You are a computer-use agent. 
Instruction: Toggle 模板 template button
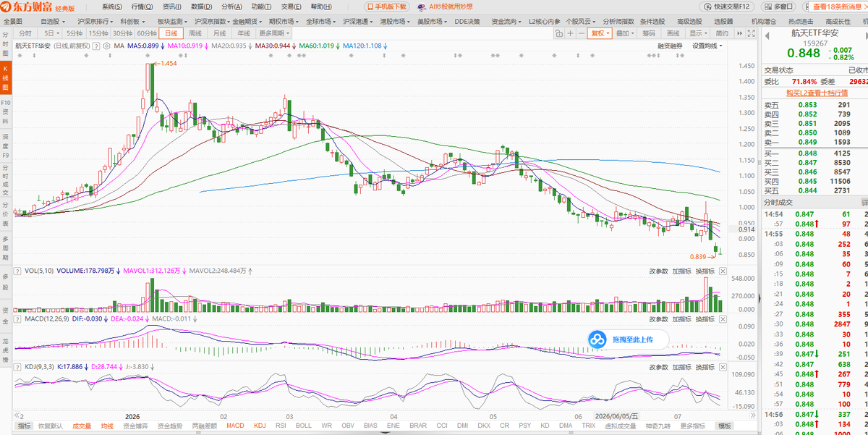point(723,426)
